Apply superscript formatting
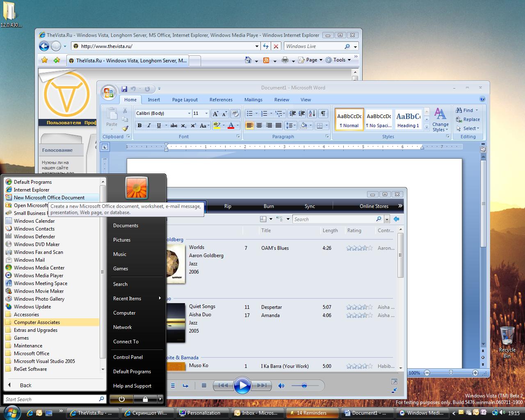 193,126
